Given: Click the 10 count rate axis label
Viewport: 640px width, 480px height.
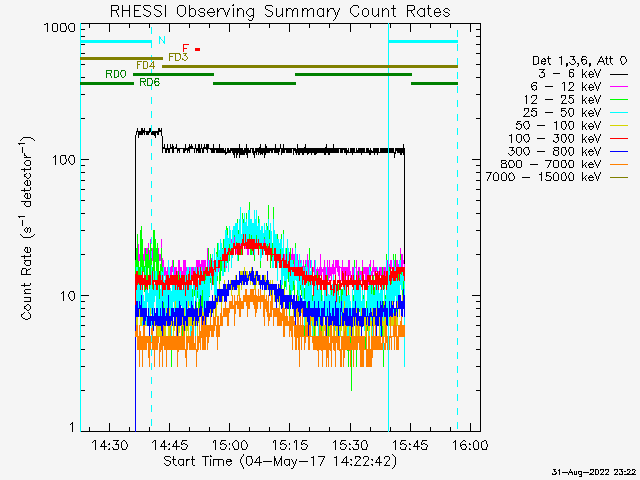Looking at the screenshot, I should (x=68, y=296).
